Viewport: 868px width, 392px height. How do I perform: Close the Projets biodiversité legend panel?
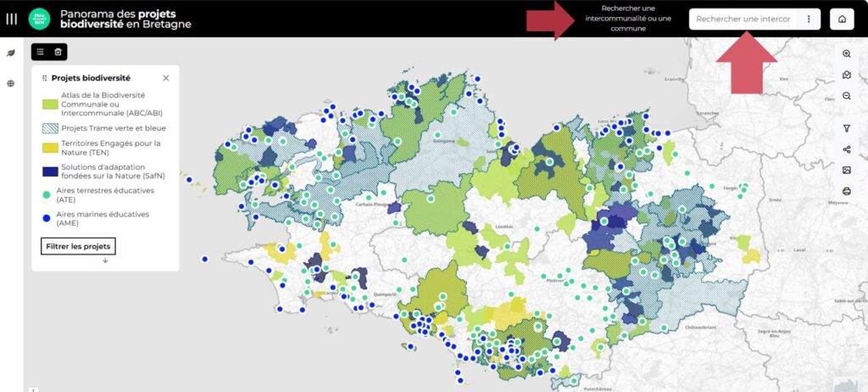tap(166, 78)
